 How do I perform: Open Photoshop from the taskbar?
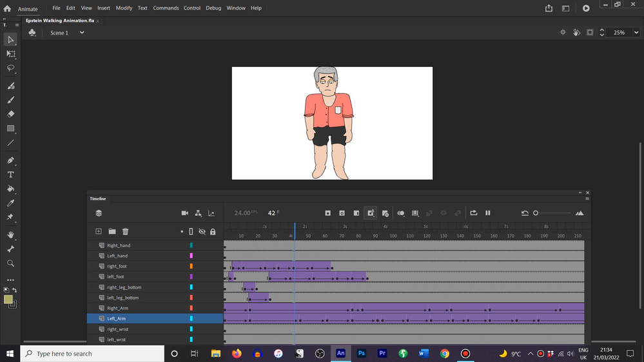click(362, 354)
